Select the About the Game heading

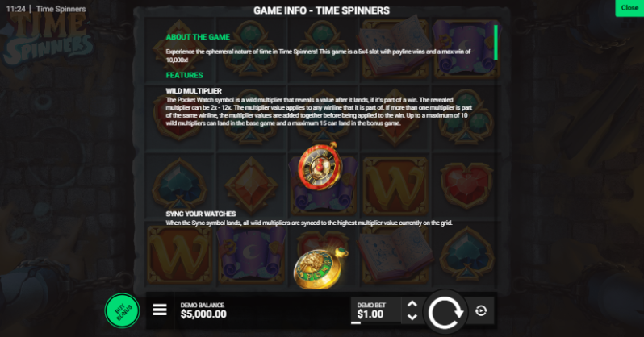tap(198, 37)
